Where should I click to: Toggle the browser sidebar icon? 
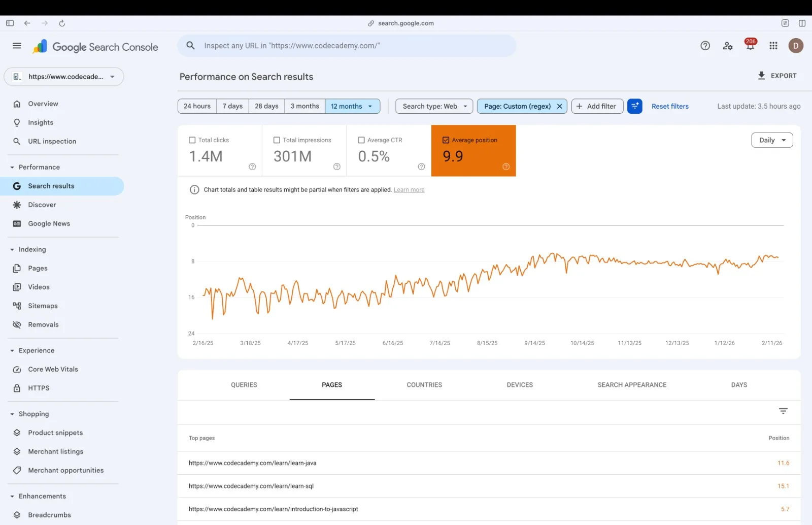[10, 23]
